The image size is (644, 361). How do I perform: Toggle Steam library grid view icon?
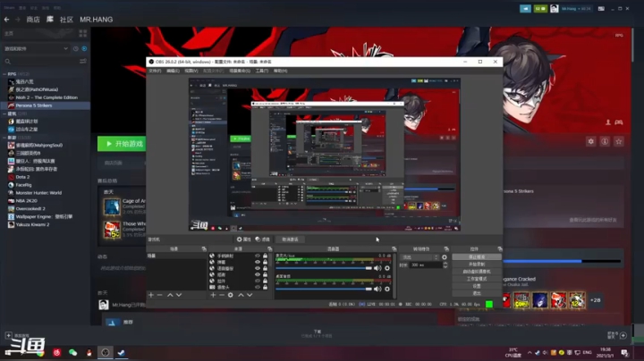tap(83, 33)
